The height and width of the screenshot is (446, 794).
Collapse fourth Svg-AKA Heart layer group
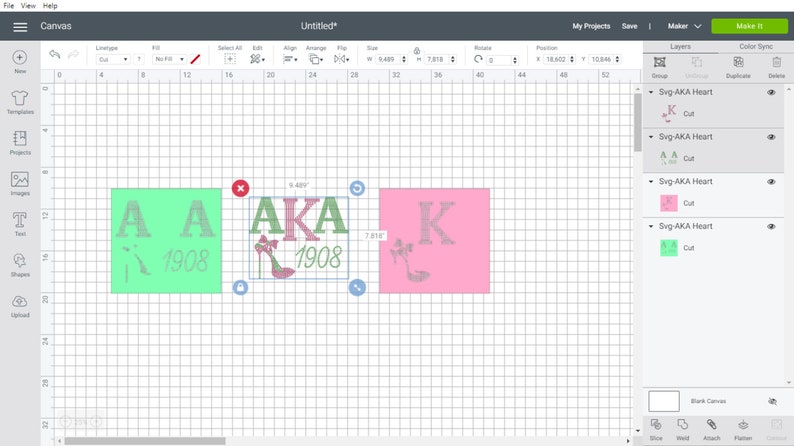coord(651,226)
